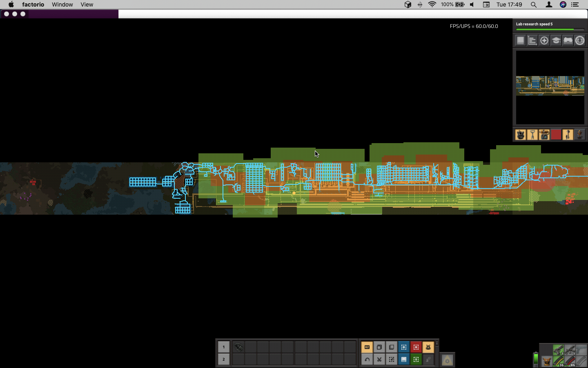Open the Wi-Fi status menu

tap(432, 4)
